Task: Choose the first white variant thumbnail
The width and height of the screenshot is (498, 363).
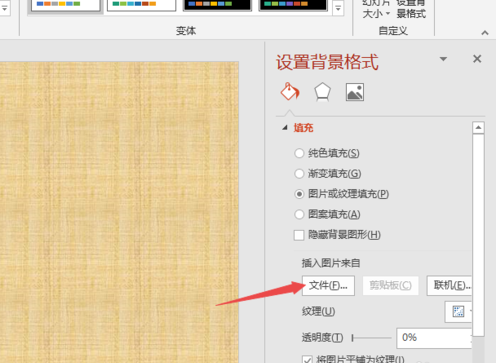Action: tap(65, 5)
